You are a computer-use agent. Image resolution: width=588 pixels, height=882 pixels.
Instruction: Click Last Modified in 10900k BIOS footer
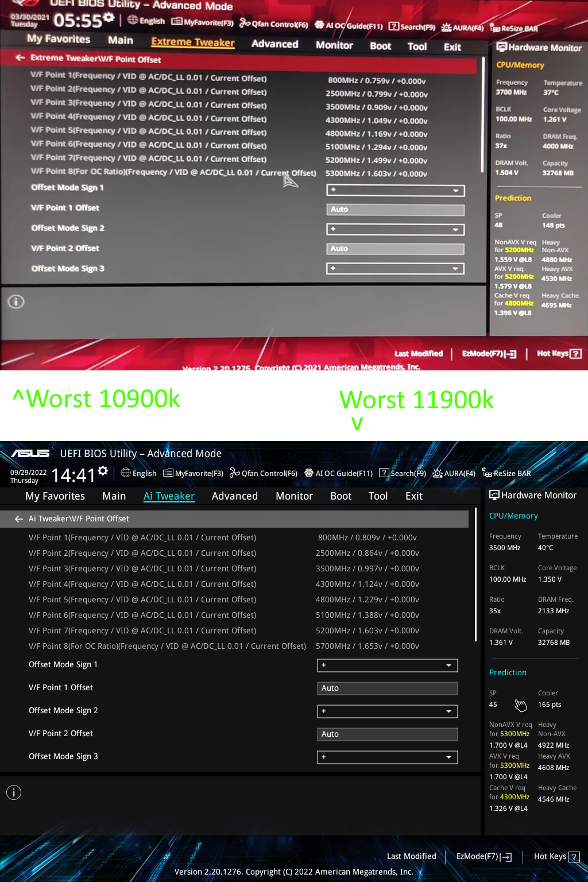419,354
